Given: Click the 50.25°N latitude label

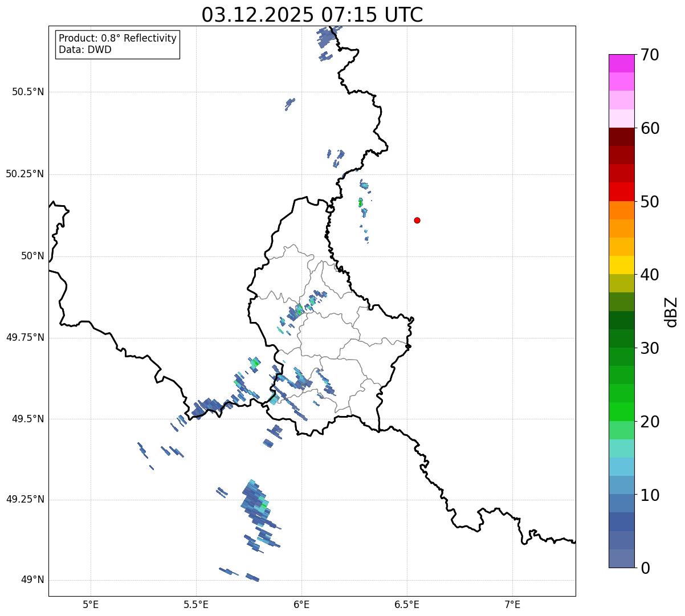Looking at the screenshot, I should click(25, 174).
